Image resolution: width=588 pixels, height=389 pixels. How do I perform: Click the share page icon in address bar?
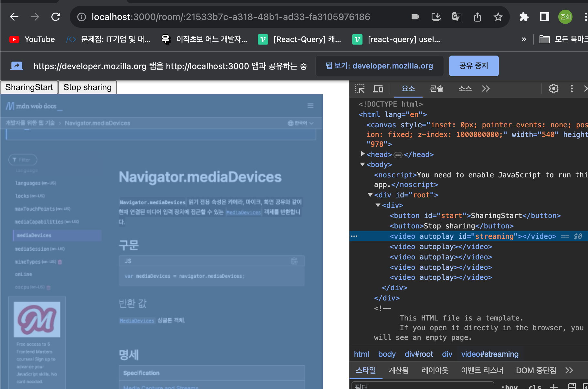[x=478, y=17]
